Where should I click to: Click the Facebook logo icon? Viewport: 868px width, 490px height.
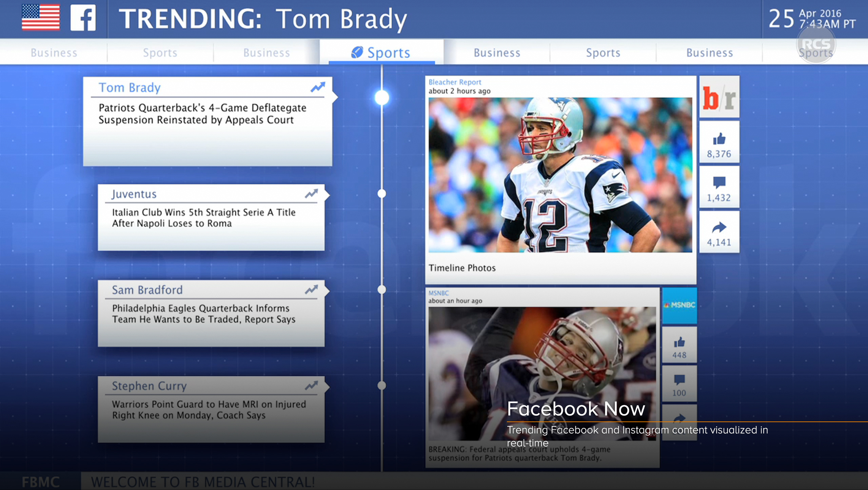coord(83,18)
